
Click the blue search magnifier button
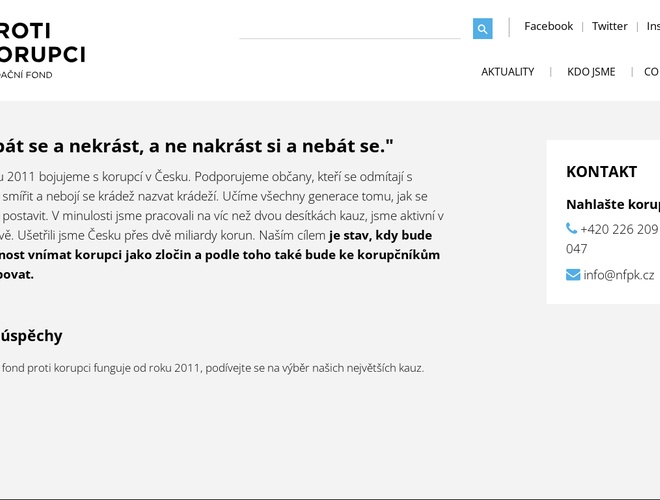[482, 29]
